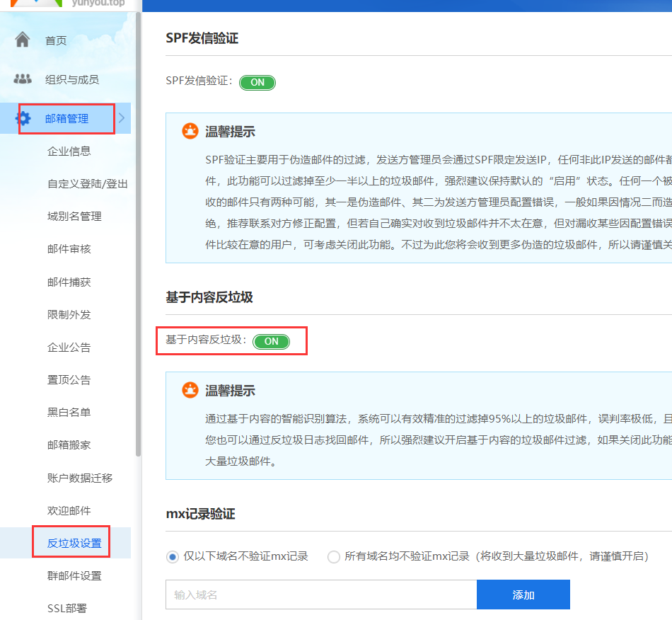Click the alarm icon in the content anti-spam tip
Screen dimensions: 672x620
[x=190, y=391]
